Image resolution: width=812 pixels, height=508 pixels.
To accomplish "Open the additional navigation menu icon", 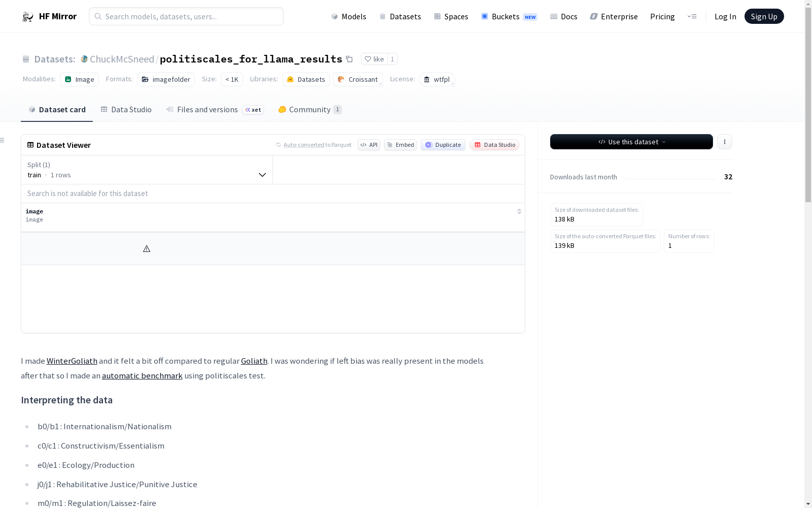I will (x=692, y=16).
